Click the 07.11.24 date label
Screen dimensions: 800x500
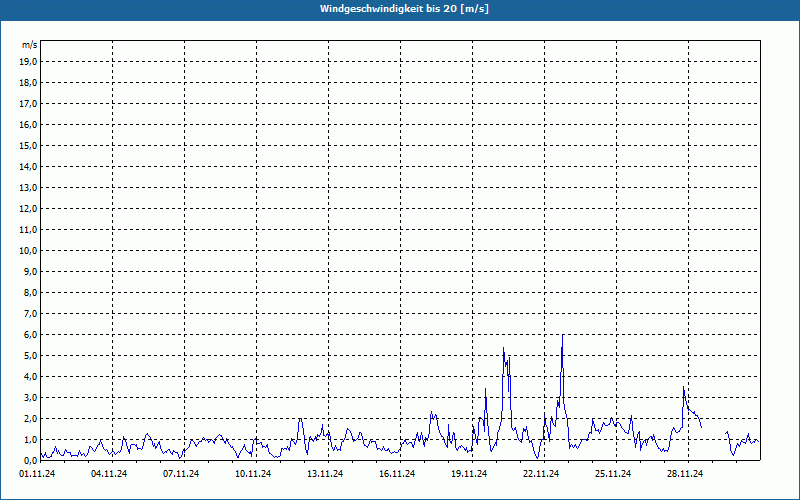pos(181,474)
